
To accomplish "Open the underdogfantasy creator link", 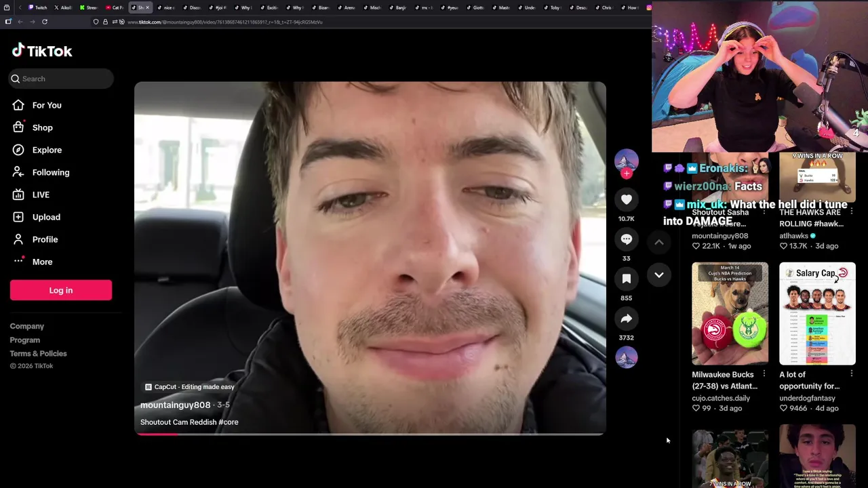I will [808, 398].
